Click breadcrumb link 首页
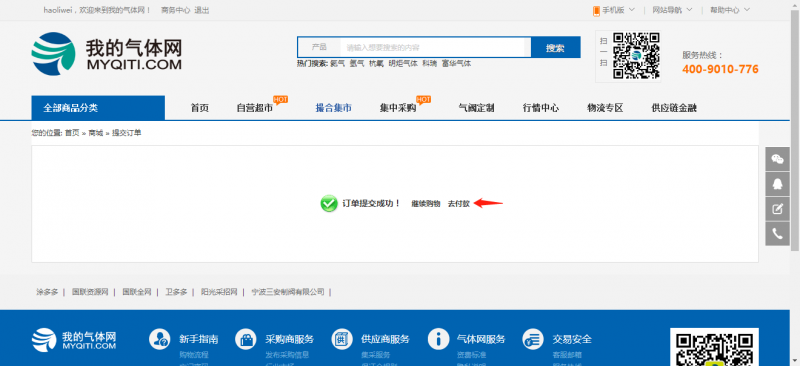This screenshot has height=366, width=800. [72, 133]
